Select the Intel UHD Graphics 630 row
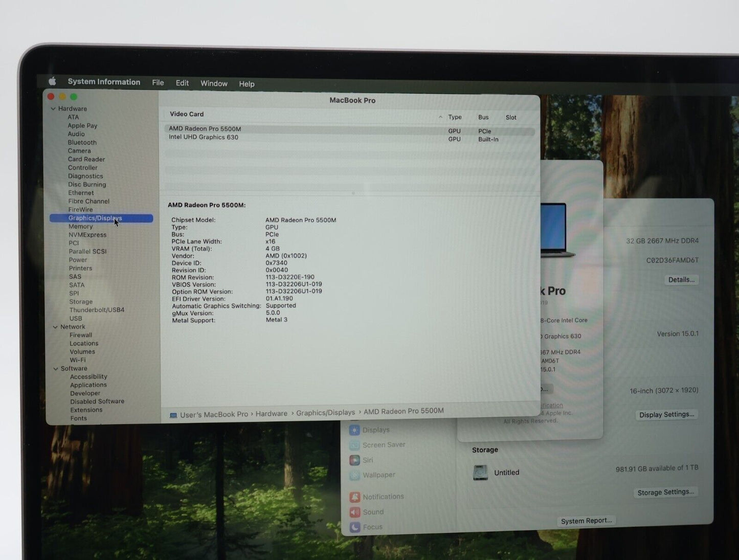739x560 pixels. (x=350, y=138)
